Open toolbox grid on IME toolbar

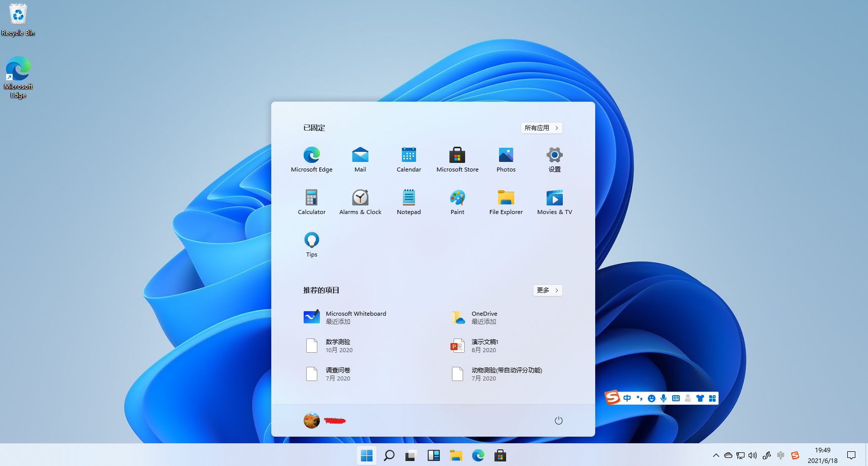(712, 398)
